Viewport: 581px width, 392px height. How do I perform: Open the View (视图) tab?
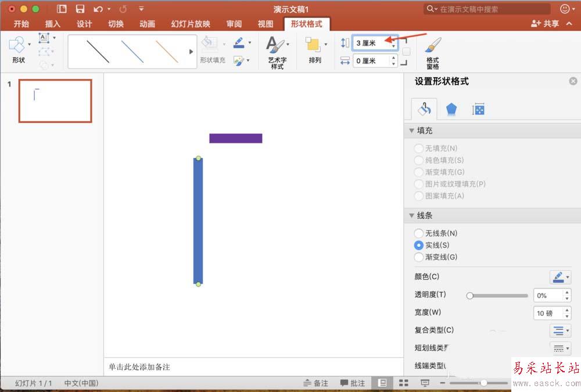(266, 24)
